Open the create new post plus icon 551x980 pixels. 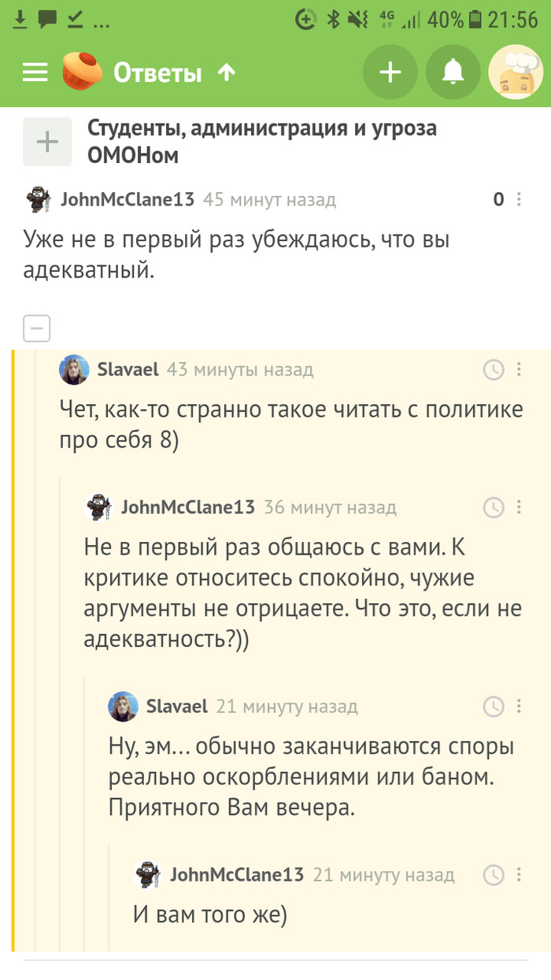tap(390, 72)
